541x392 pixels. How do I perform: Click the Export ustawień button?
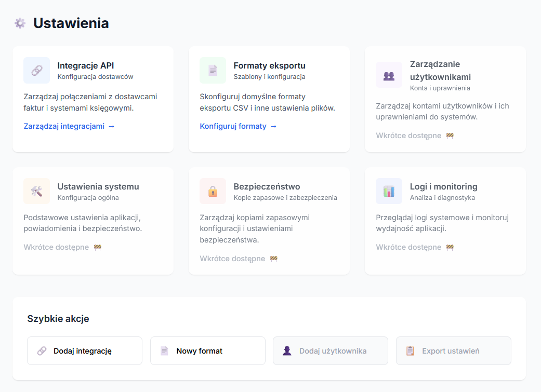click(453, 351)
